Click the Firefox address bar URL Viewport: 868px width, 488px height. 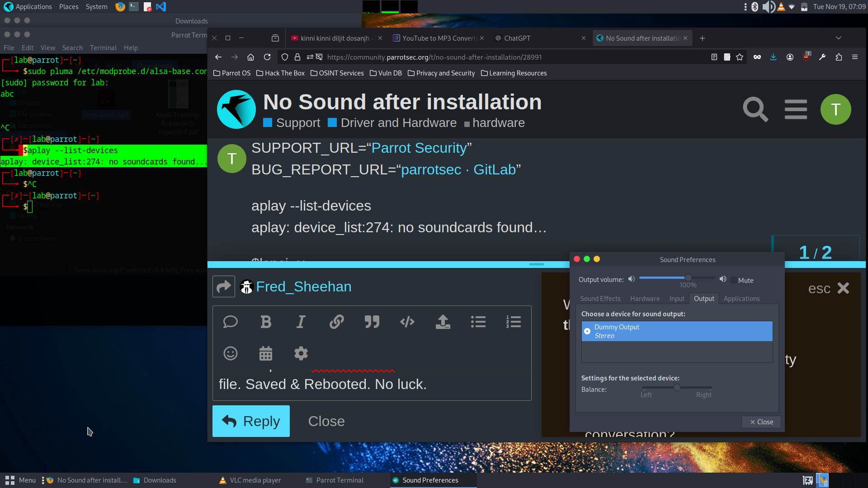[434, 57]
